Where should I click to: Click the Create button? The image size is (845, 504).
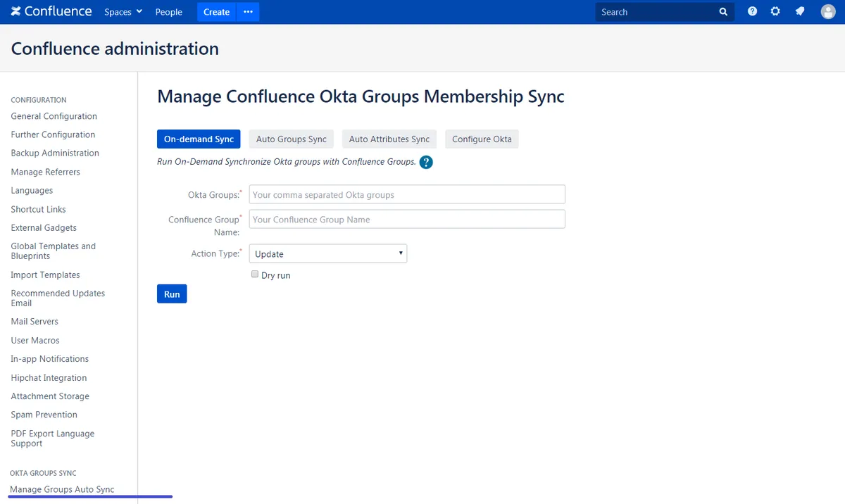[217, 12]
